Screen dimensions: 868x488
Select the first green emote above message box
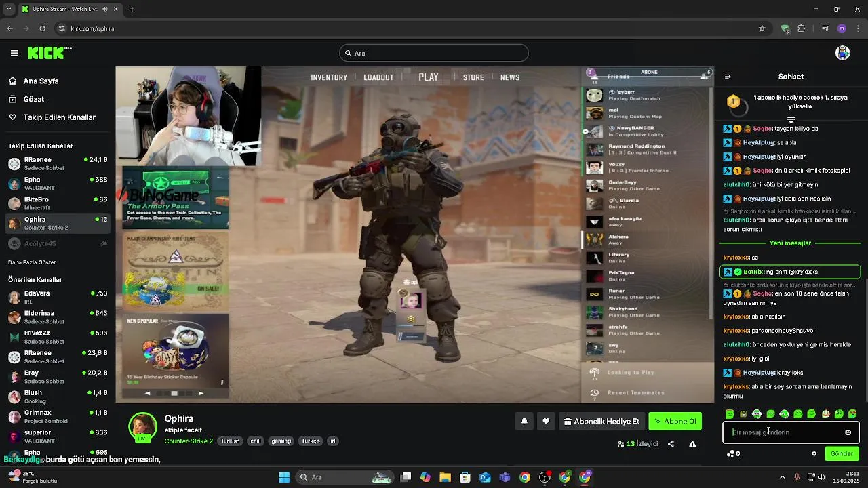click(730, 414)
